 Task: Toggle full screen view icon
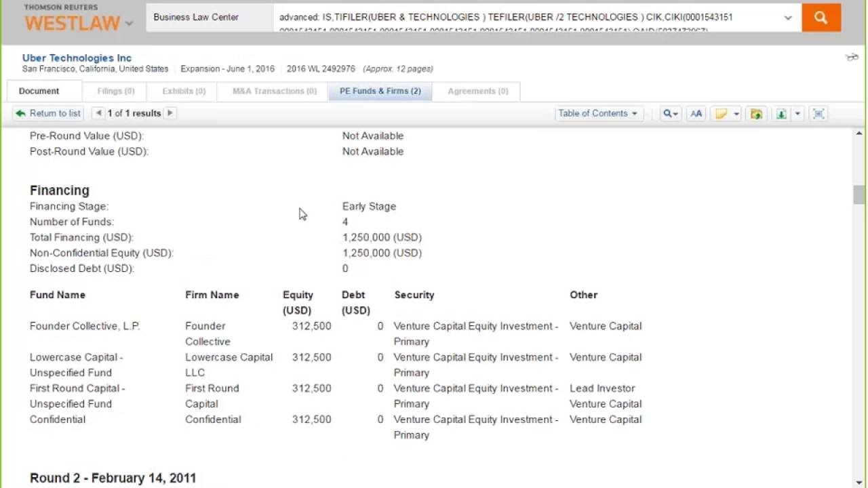coord(818,114)
